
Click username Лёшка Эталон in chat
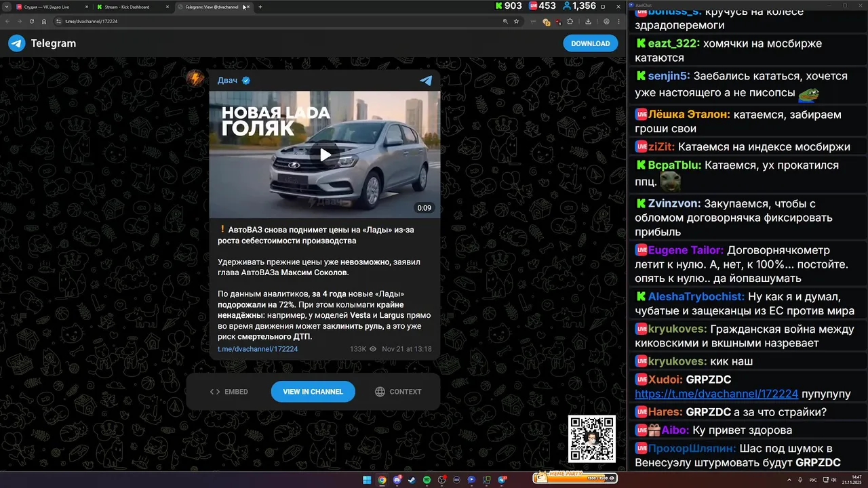tap(689, 115)
